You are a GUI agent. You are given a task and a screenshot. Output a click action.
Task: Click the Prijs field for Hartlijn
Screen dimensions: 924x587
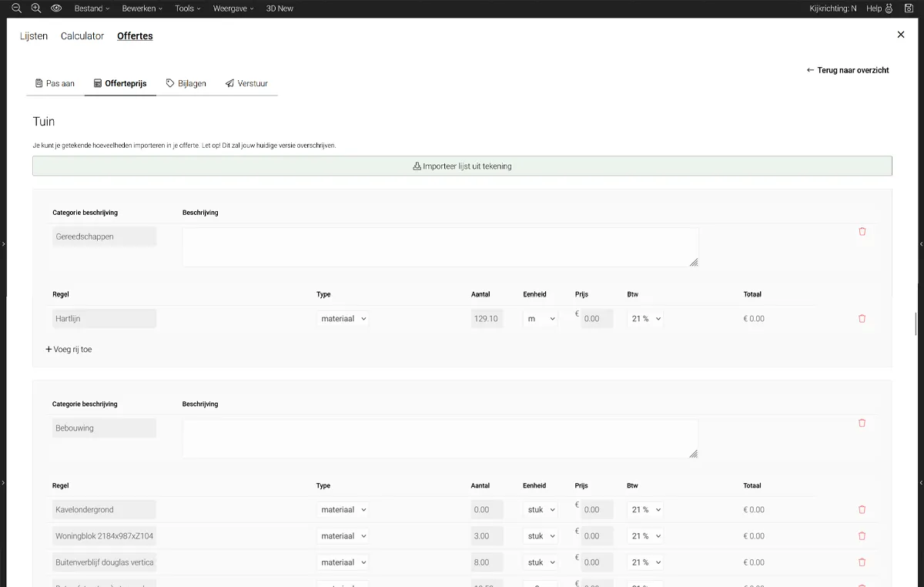coord(597,318)
